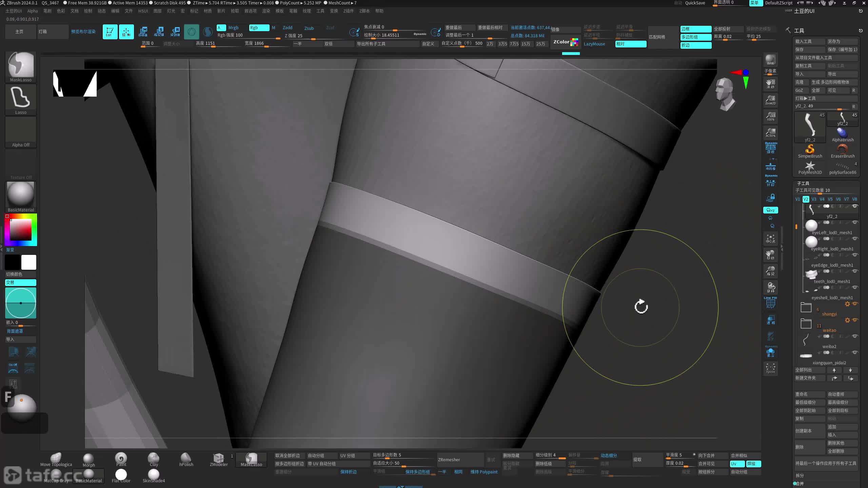Screen dimensions: 868x488
Task: Toggle visibility of eyeLeft_lod0_mesh1 subtool
Action: [855, 222]
